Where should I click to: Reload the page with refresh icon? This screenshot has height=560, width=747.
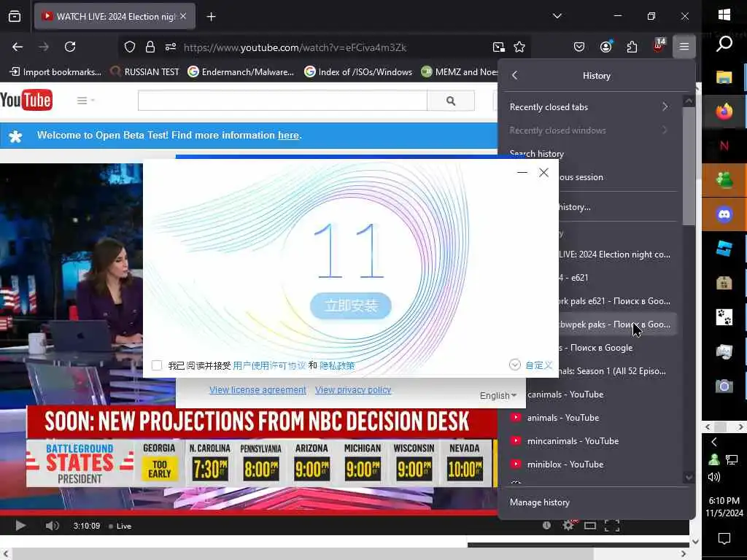70,47
